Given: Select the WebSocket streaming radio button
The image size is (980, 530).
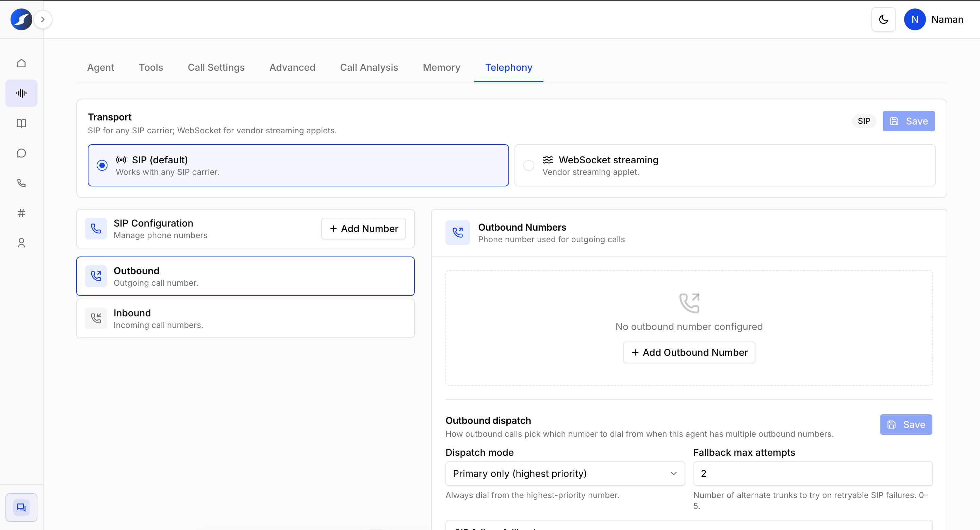Looking at the screenshot, I should pos(528,165).
